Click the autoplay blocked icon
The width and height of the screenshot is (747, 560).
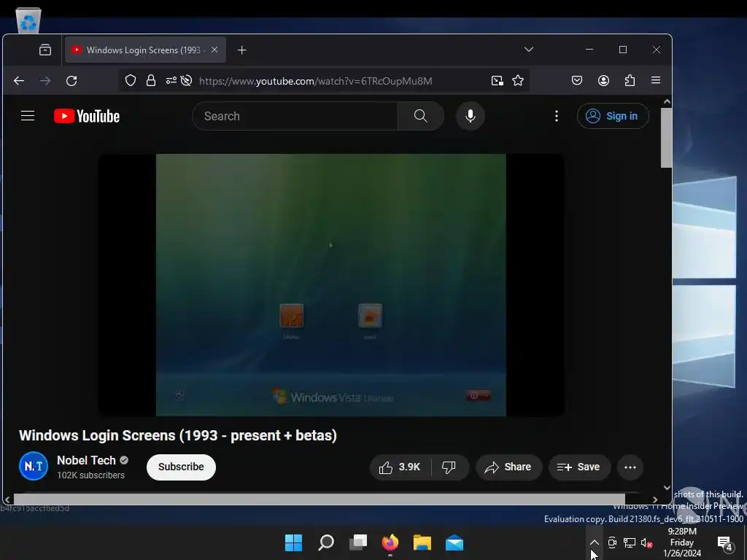[x=186, y=80]
